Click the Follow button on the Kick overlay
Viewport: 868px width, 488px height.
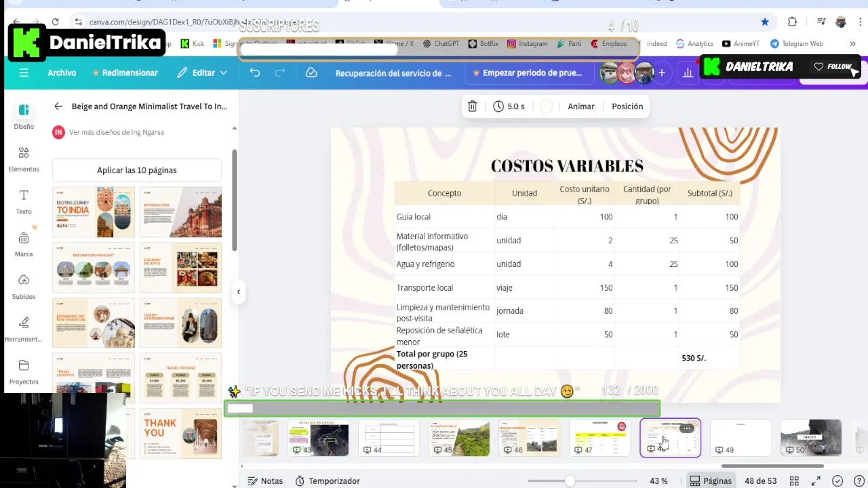click(834, 66)
